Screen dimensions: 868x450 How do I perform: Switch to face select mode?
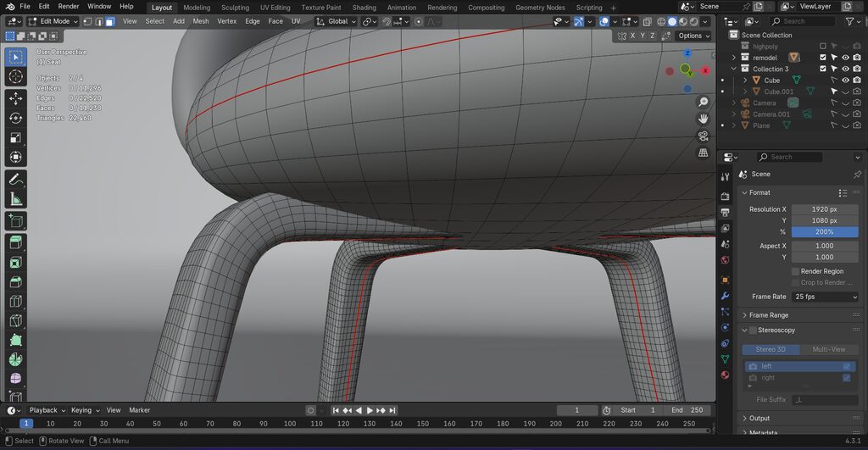(110, 21)
